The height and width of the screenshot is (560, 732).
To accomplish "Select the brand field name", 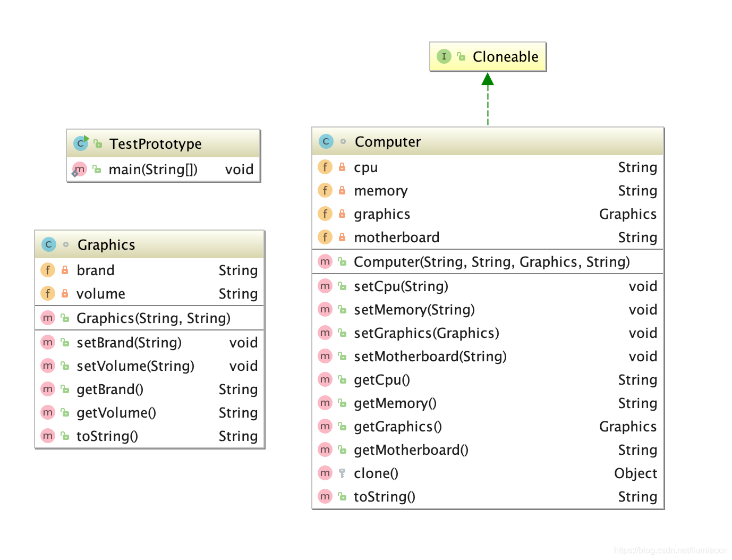I will pos(96,270).
